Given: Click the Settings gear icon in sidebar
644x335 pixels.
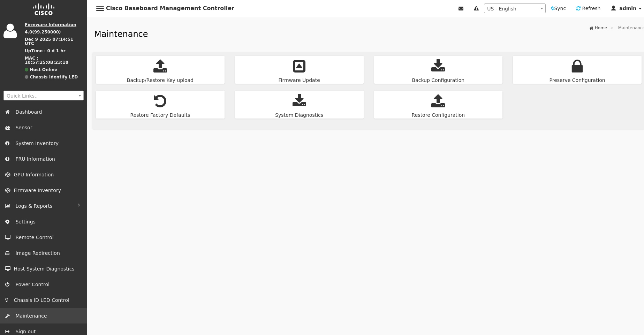Looking at the screenshot, I should (x=7, y=222).
